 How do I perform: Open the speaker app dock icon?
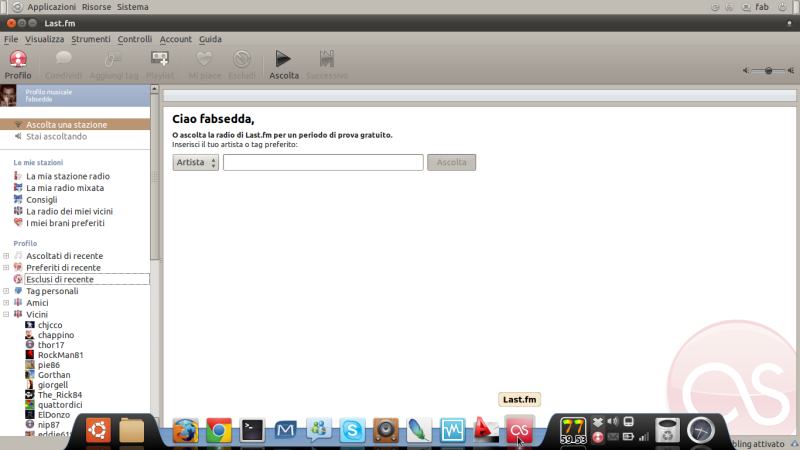pos(386,431)
